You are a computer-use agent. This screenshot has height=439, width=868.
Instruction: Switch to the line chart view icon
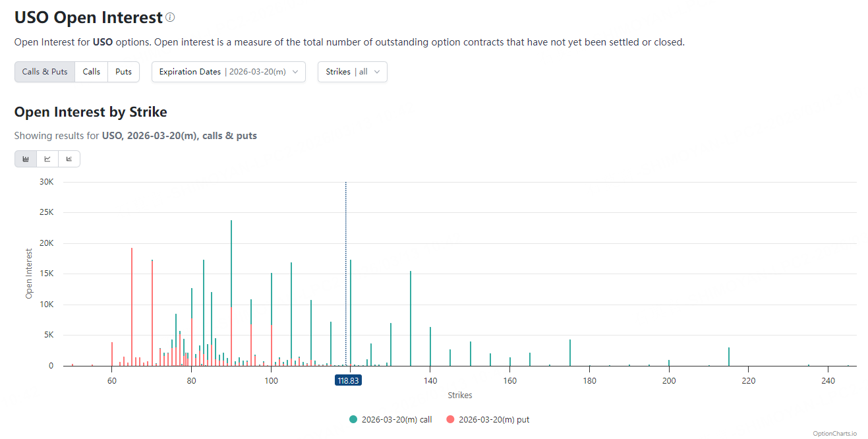(47, 159)
